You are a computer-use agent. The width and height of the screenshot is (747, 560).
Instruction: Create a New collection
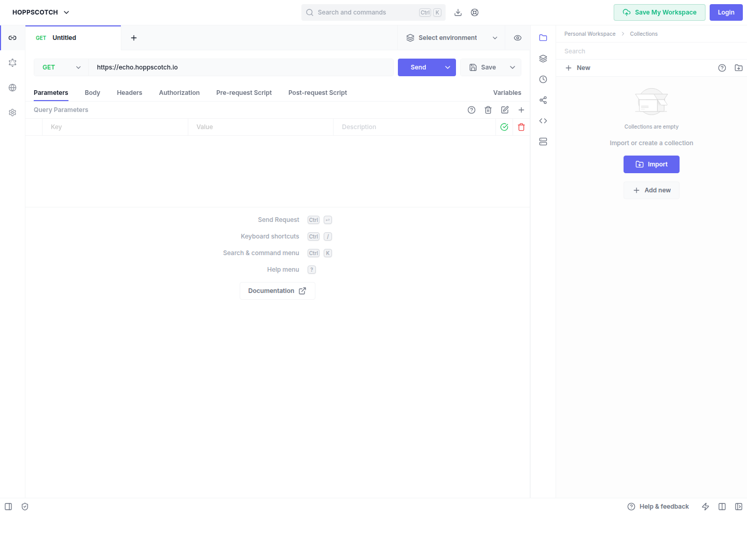(577, 68)
